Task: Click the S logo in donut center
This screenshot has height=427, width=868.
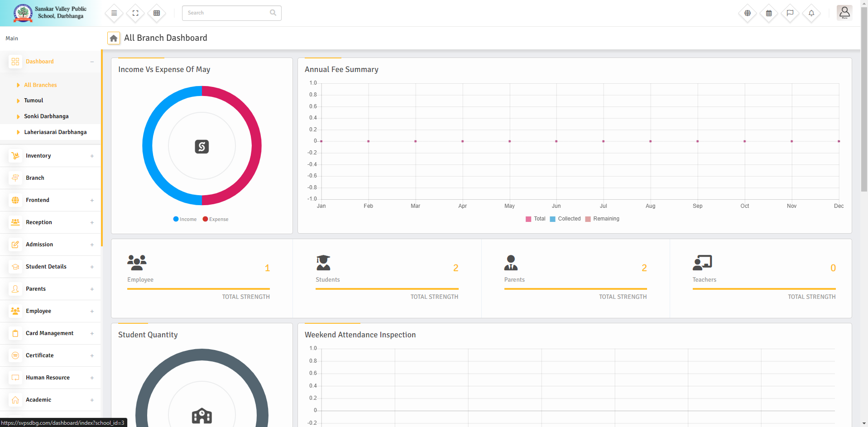Action: 202,146
